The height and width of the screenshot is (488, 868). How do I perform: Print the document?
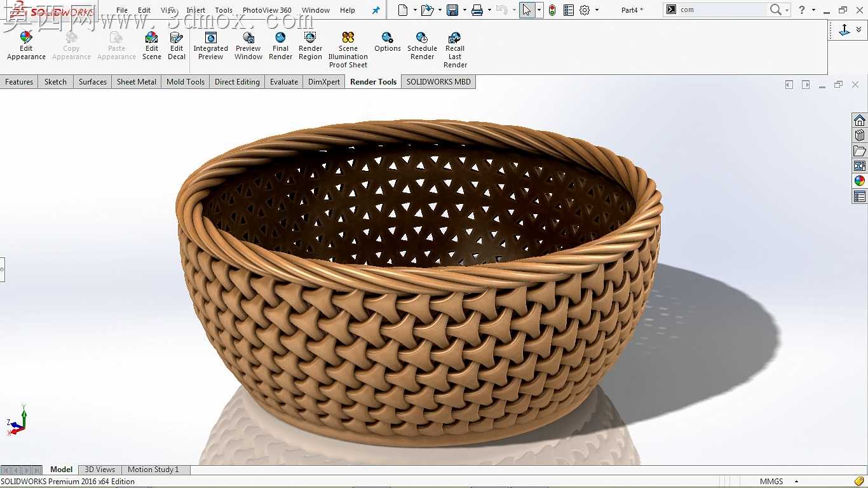click(x=477, y=10)
